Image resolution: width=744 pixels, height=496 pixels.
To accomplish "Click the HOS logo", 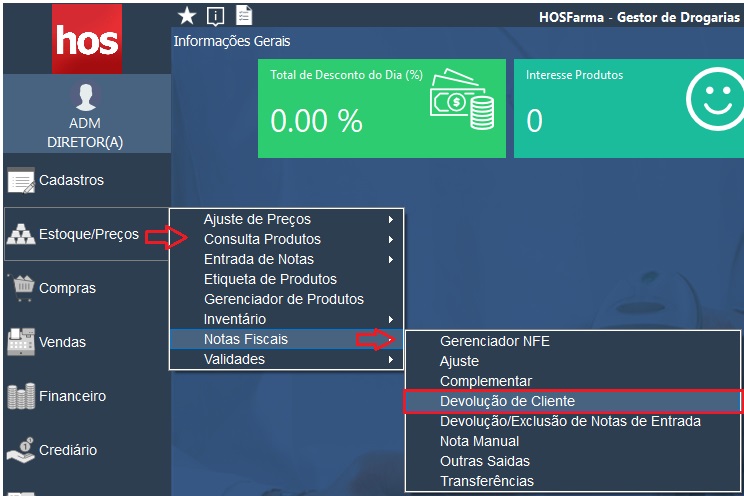I will 86,40.
